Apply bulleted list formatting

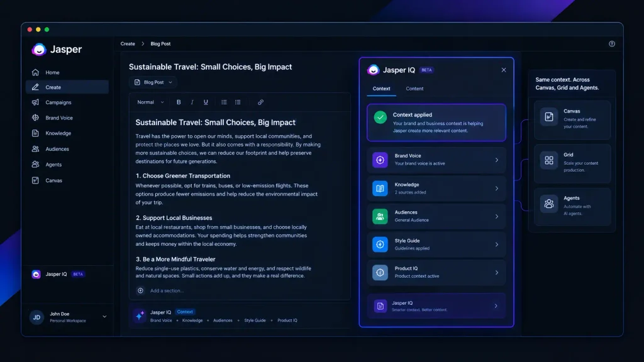click(x=224, y=102)
